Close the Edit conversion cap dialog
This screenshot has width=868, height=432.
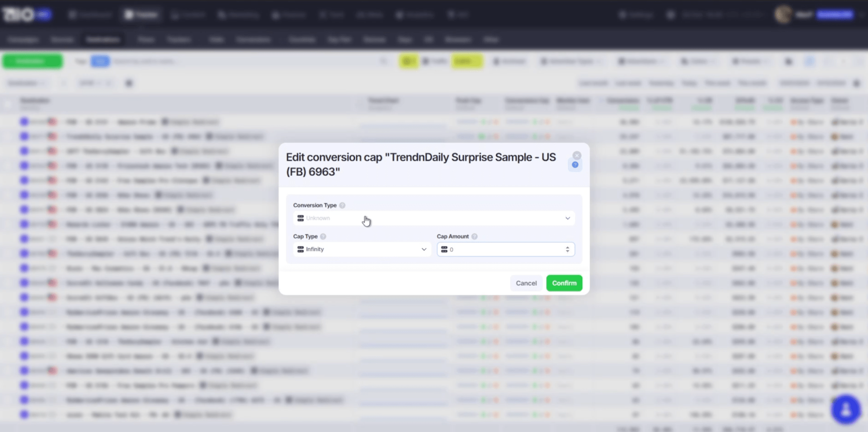click(x=577, y=155)
